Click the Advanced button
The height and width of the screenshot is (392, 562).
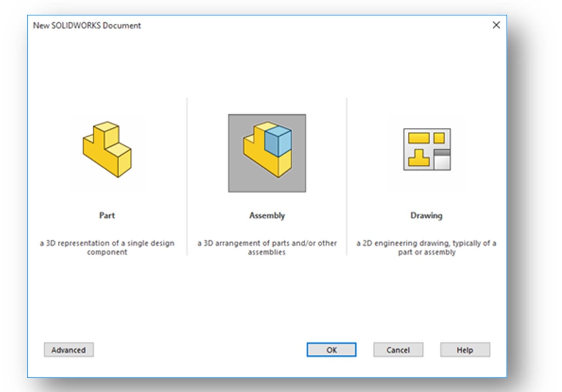69,350
